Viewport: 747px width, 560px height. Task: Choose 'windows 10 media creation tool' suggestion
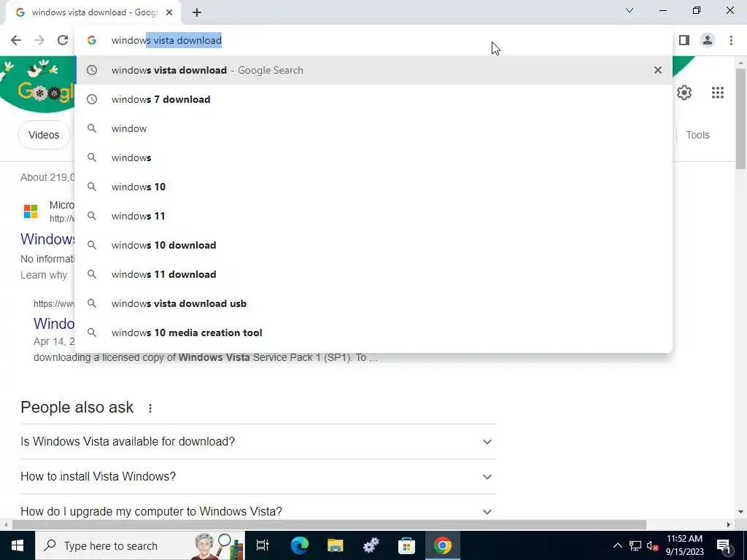(373, 332)
